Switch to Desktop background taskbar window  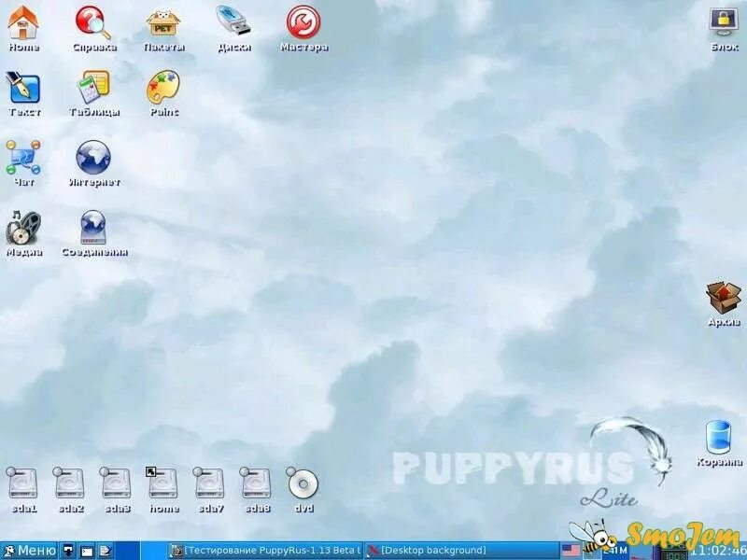click(x=461, y=551)
